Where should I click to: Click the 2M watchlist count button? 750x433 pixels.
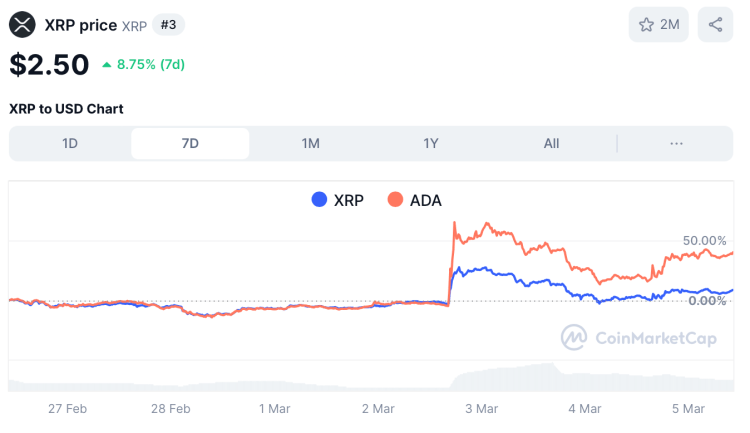pyautogui.click(x=659, y=25)
